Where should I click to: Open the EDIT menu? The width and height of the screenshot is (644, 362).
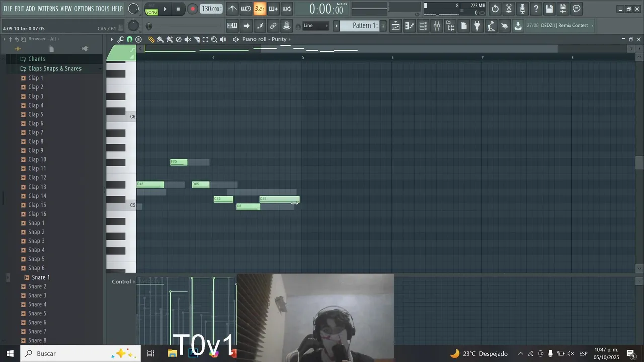point(19,9)
